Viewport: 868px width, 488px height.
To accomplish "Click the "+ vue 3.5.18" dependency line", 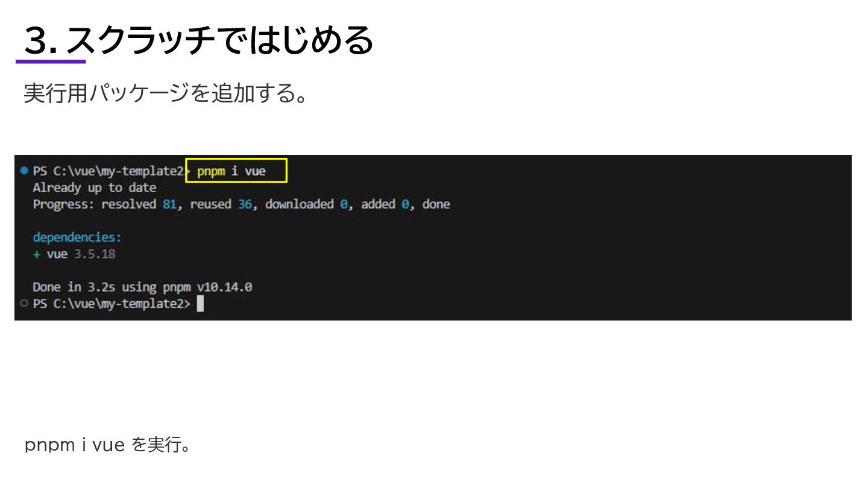I will [74, 254].
